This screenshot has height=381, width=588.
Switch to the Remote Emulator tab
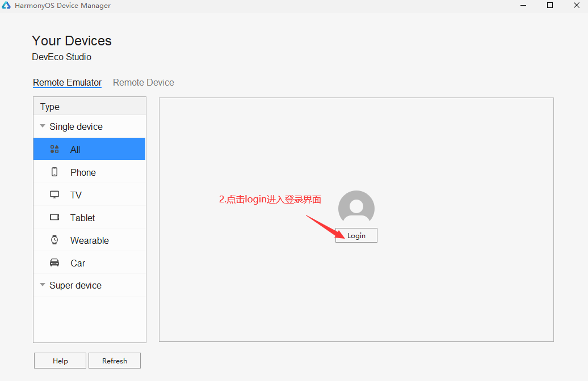67,82
